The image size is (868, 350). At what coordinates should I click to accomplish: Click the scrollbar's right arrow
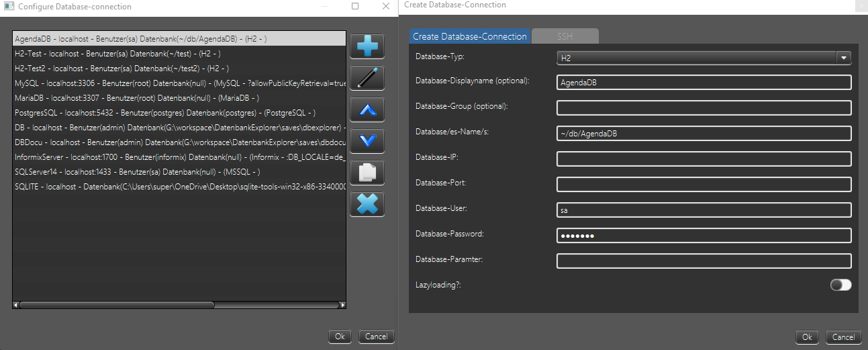342,305
